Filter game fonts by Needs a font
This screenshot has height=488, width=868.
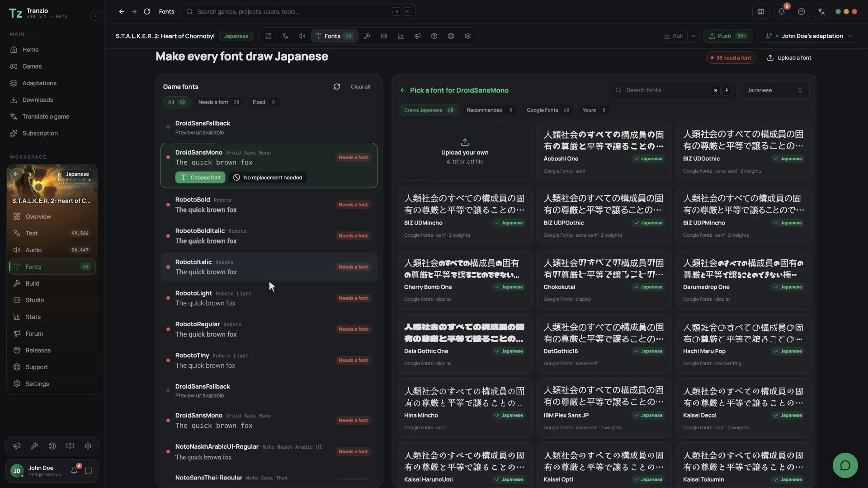click(x=219, y=102)
